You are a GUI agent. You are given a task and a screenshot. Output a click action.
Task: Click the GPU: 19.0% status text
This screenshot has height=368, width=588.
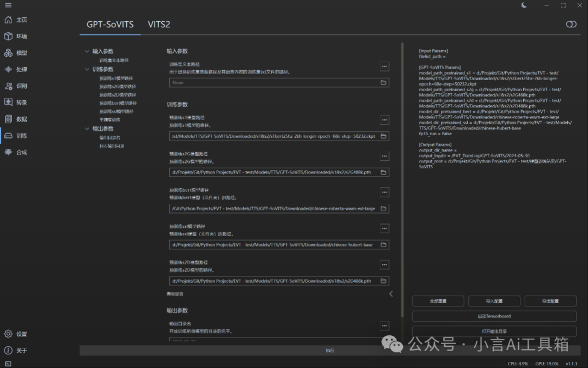coord(547,364)
